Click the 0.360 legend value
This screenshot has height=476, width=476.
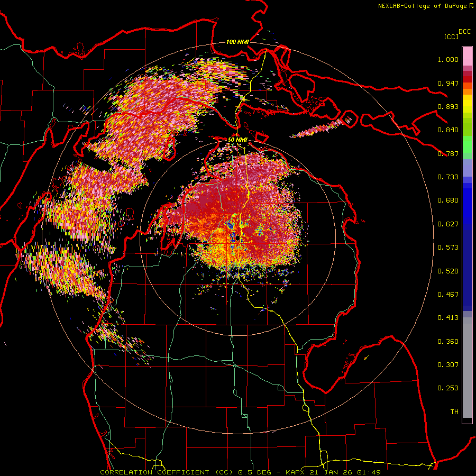click(x=448, y=342)
